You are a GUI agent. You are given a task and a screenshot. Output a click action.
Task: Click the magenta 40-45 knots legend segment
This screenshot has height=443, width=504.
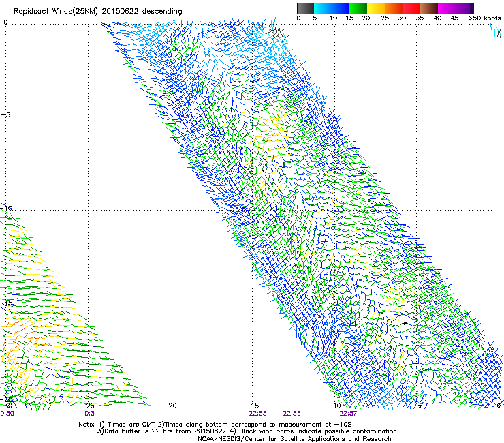click(447, 8)
